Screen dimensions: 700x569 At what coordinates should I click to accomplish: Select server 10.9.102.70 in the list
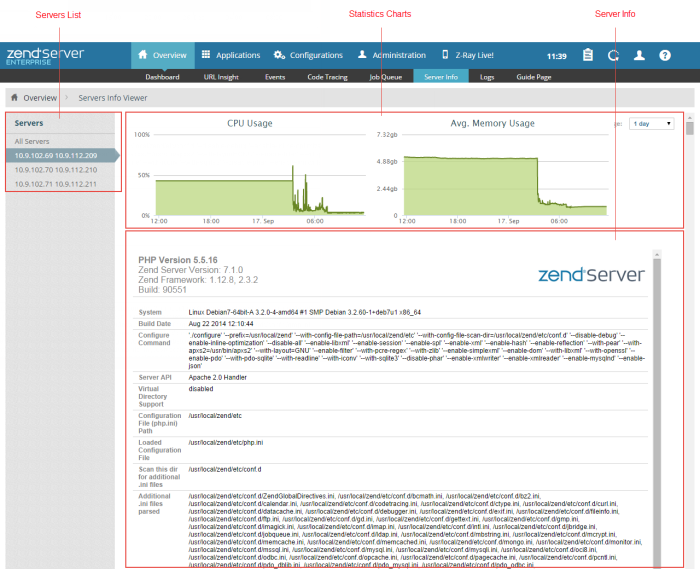[x=56, y=170]
